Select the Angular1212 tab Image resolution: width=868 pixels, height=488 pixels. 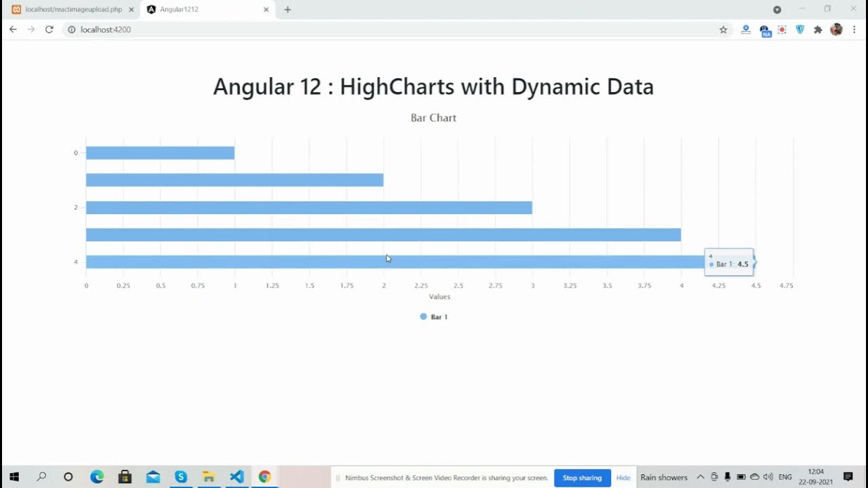pyautogui.click(x=207, y=9)
